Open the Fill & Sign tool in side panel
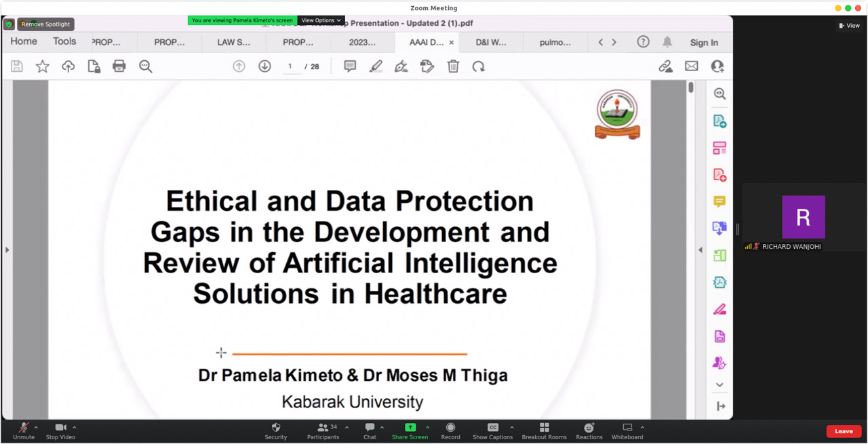The image size is (868, 444). 719,310
